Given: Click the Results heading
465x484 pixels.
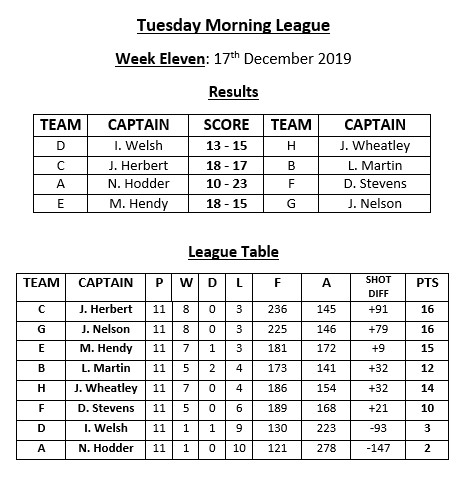Looking at the screenshot, I should point(233,92).
